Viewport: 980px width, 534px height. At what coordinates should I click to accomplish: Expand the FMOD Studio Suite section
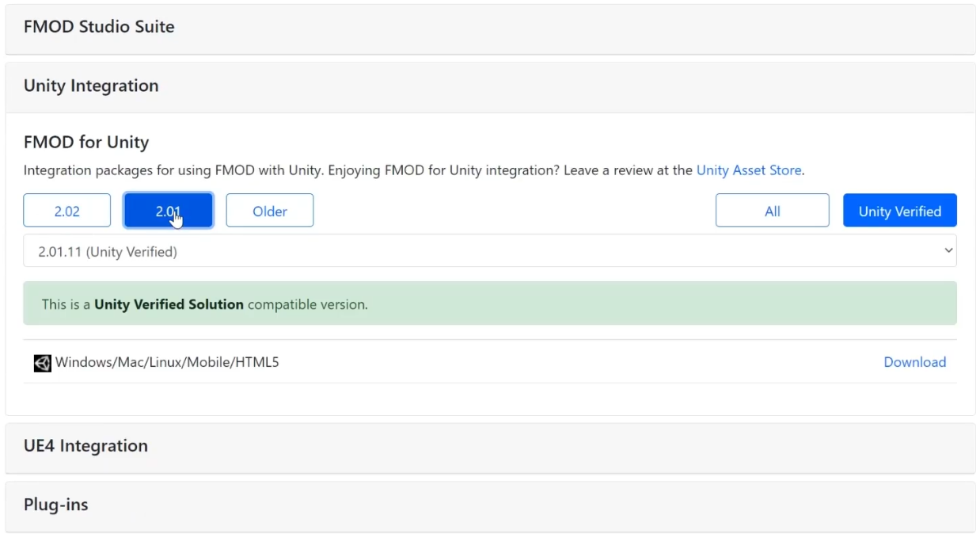[x=490, y=29]
